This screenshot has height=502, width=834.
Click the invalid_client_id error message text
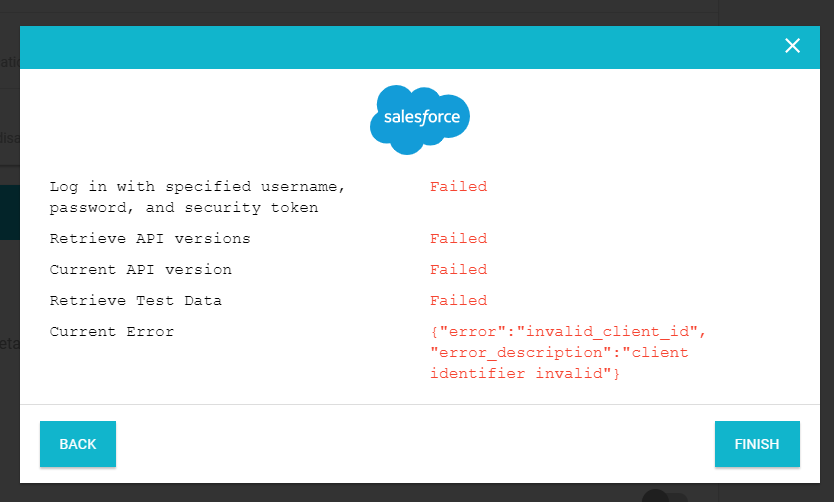(x=568, y=332)
